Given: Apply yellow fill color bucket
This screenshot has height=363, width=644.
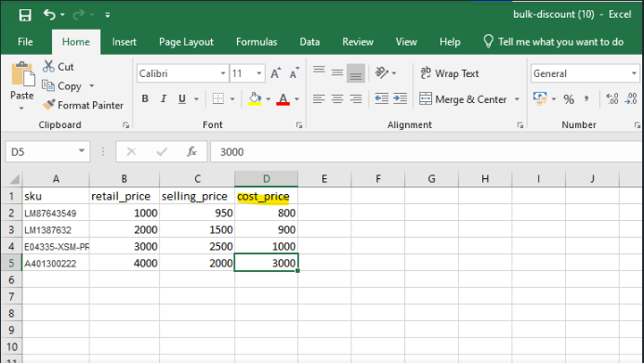Looking at the screenshot, I should coord(255,98).
